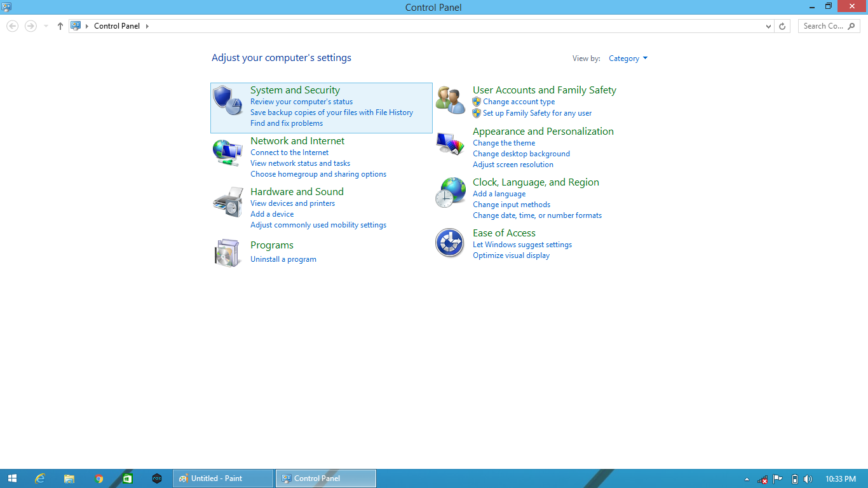Viewport: 868px width, 488px height.
Task: Open User Accounts and Family Safety heading
Action: (x=545, y=90)
